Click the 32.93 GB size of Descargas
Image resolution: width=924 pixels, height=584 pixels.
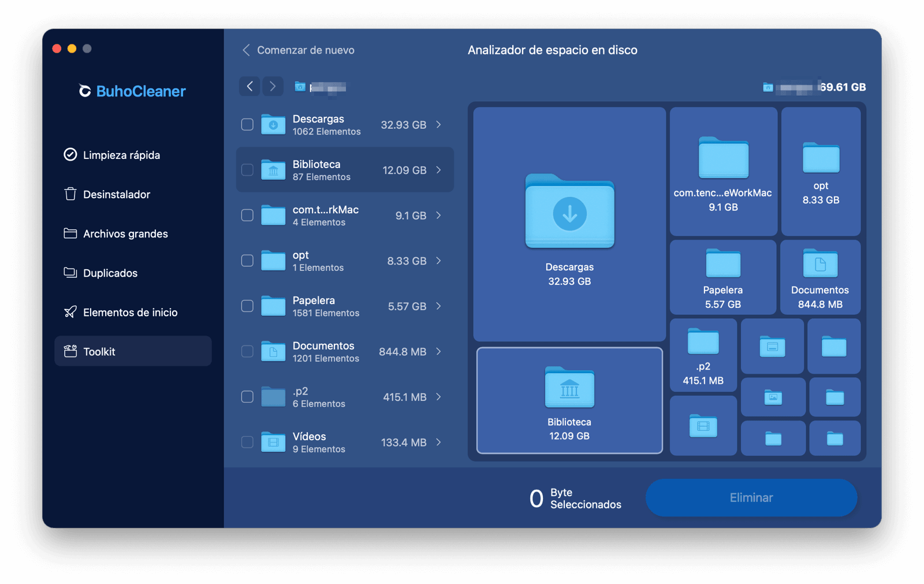tap(403, 125)
